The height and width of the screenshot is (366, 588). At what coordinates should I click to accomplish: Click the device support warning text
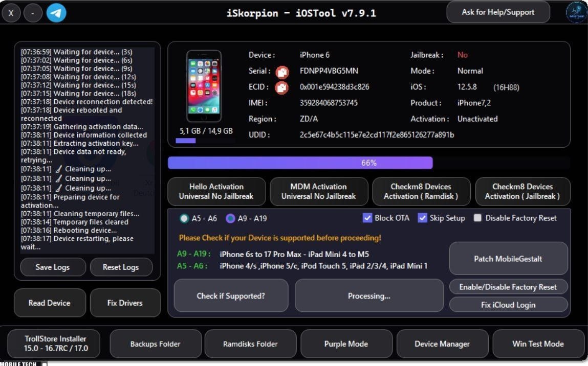280,238
